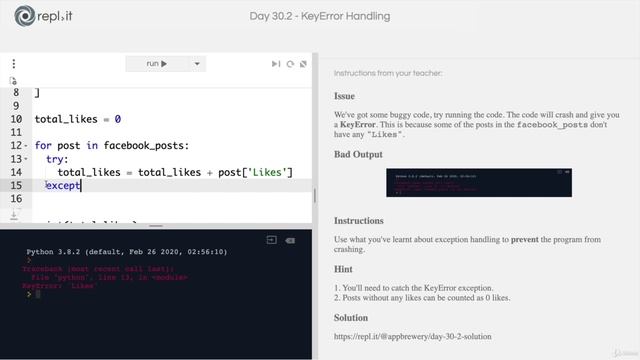Screen dimensions: 640x360
Task: Click the repl.it logo
Action: (x=43, y=16)
